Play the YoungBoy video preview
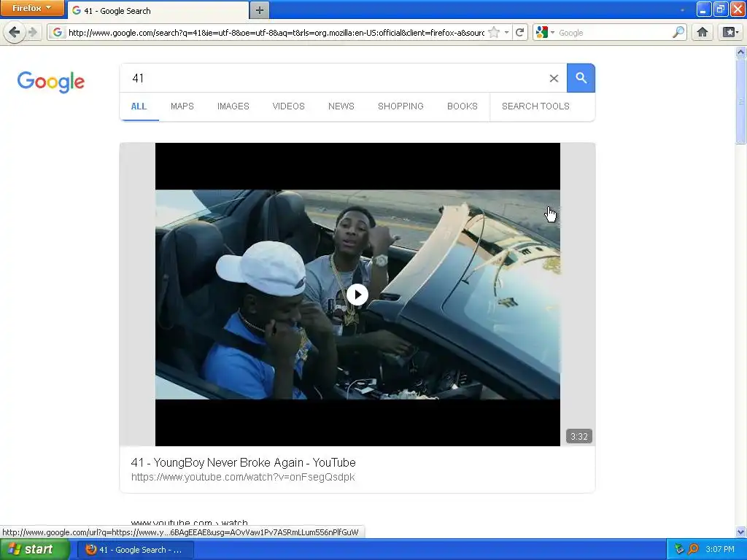 pyautogui.click(x=357, y=295)
